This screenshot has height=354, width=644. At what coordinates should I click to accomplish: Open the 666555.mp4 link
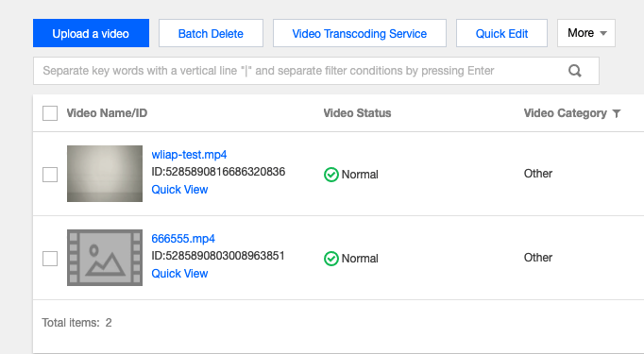click(x=183, y=239)
